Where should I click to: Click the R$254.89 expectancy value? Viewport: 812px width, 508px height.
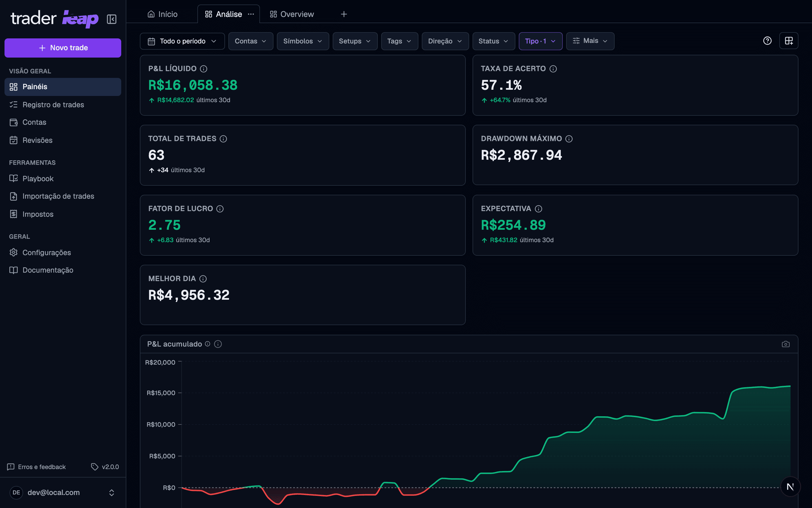pyautogui.click(x=513, y=225)
